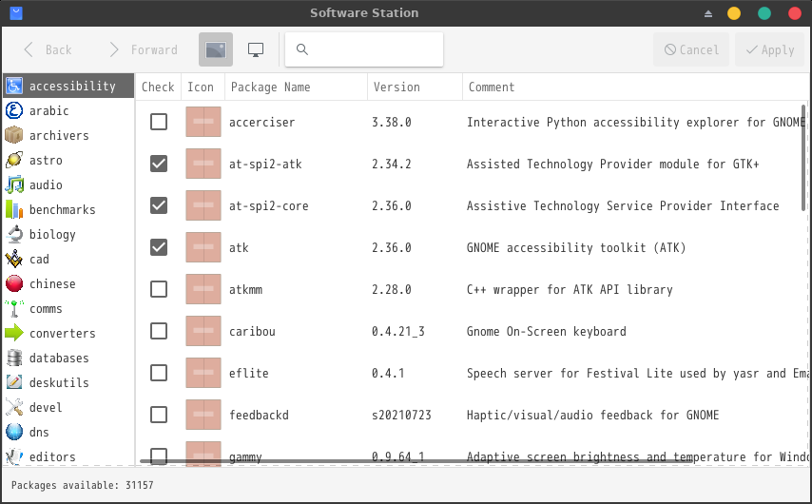
Task: Click the Software Station title bar app icon
Action: [x=16, y=13]
